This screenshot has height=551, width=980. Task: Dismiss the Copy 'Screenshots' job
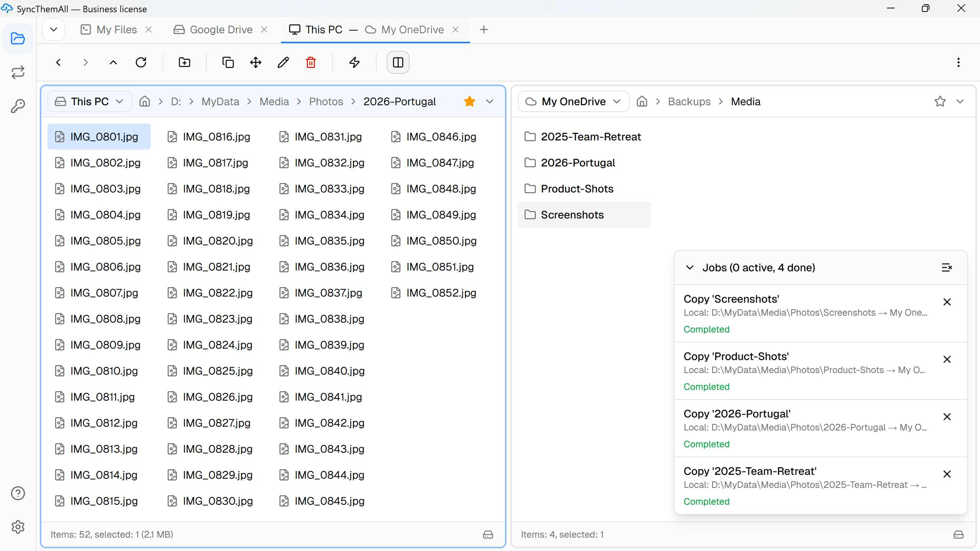point(947,302)
